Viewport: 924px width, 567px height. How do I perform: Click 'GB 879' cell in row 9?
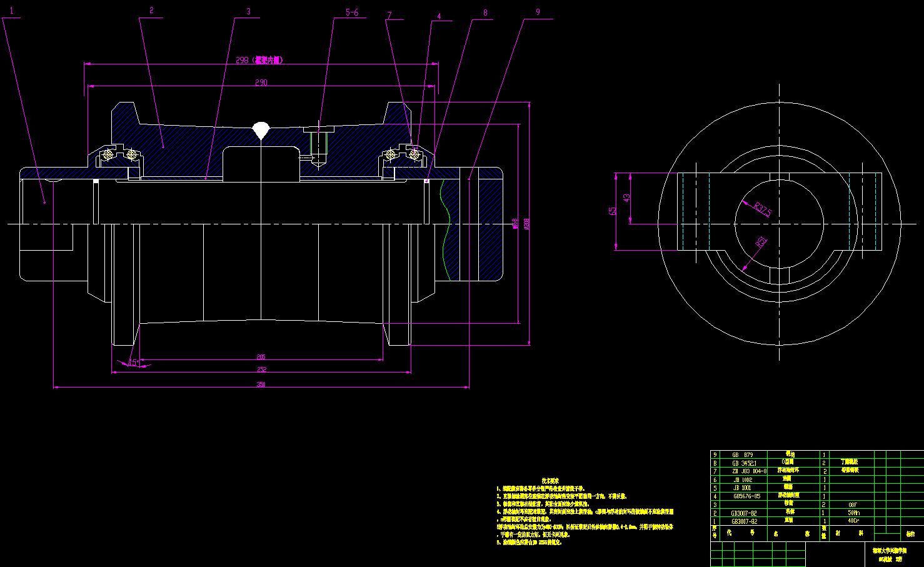(x=743, y=455)
